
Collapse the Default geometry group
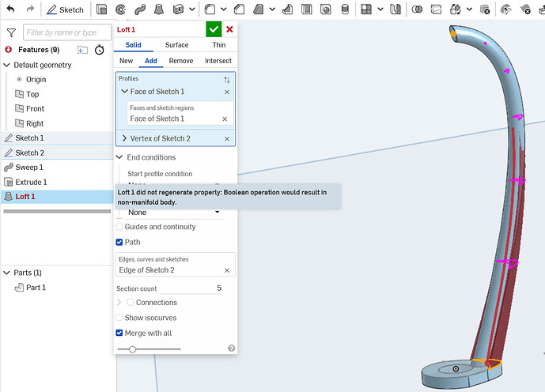pos(6,65)
